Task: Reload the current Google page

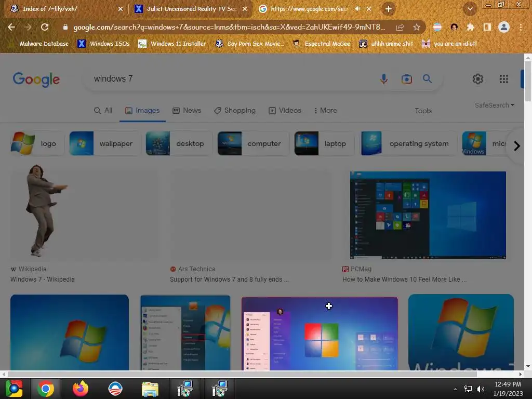Action: coord(45,27)
